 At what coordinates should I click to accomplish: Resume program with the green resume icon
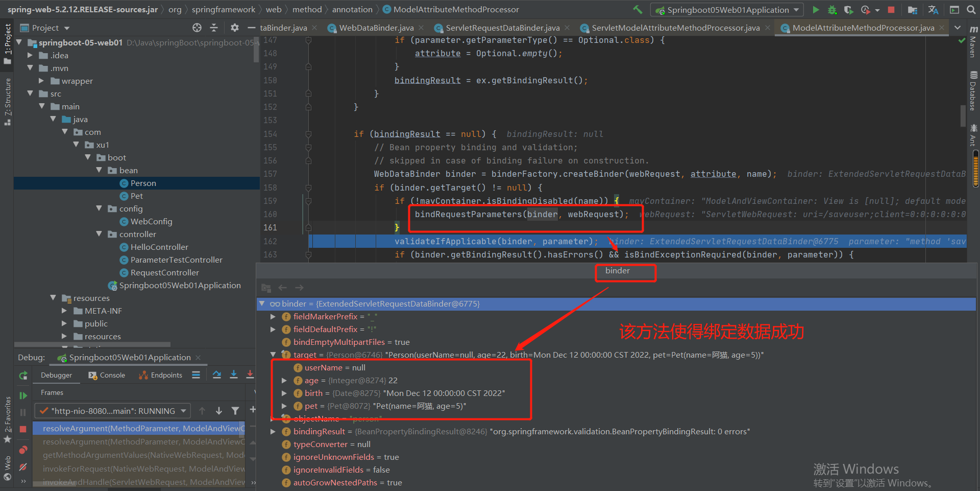click(23, 395)
